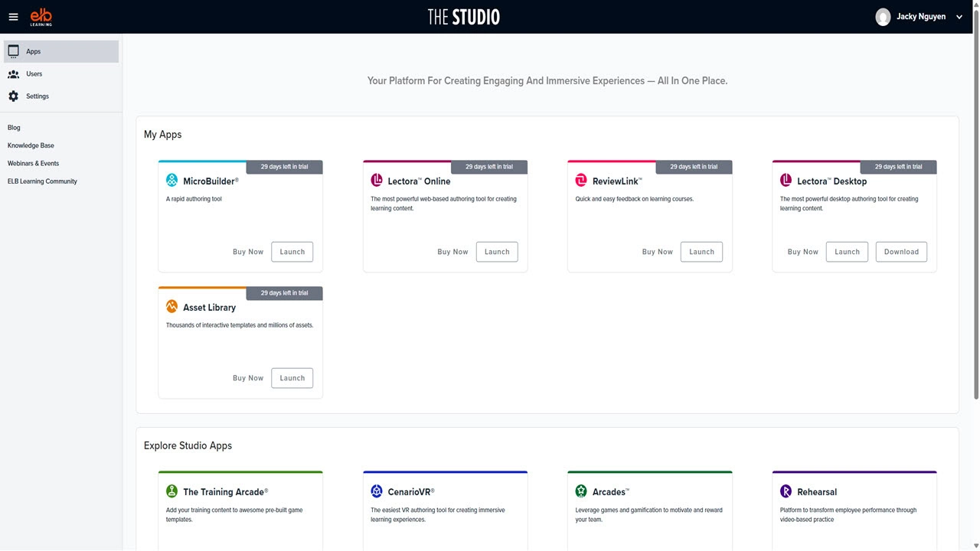Launch Lectora Online
The height and width of the screenshot is (551, 980).
click(497, 252)
